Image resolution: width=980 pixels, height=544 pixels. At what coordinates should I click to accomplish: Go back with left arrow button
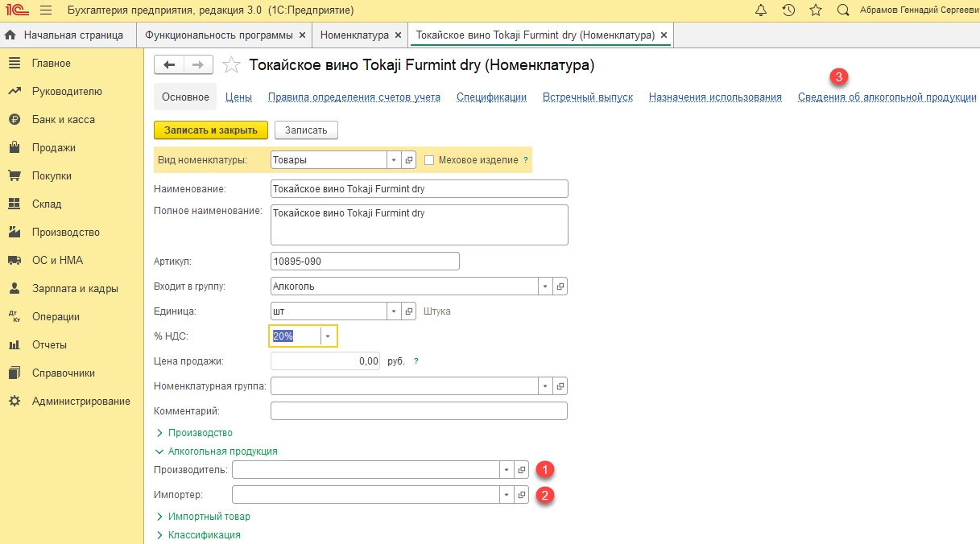click(168, 65)
